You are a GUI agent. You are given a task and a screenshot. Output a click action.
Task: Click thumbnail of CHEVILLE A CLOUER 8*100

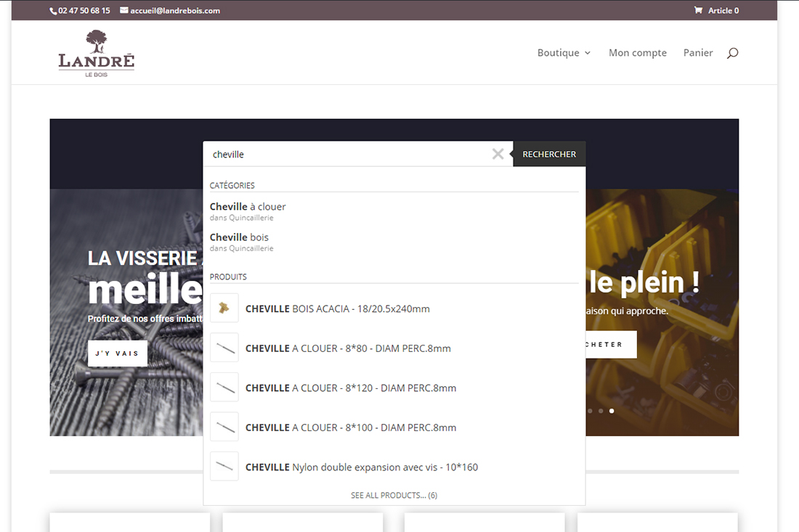click(x=224, y=427)
